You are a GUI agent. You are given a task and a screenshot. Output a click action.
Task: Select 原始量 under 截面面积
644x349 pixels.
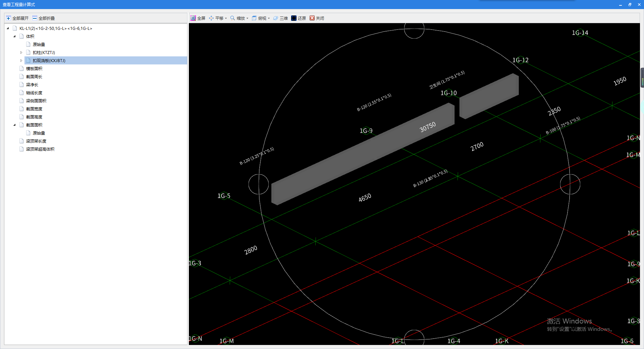click(39, 133)
